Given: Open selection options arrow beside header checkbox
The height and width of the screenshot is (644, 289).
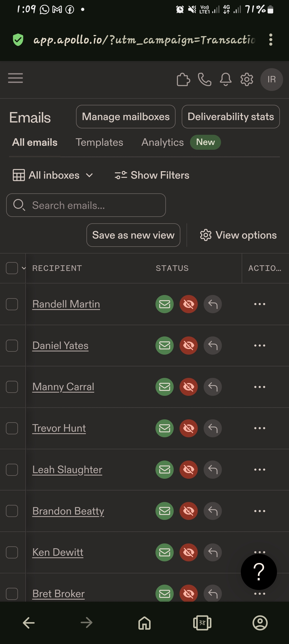Looking at the screenshot, I should point(24,268).
